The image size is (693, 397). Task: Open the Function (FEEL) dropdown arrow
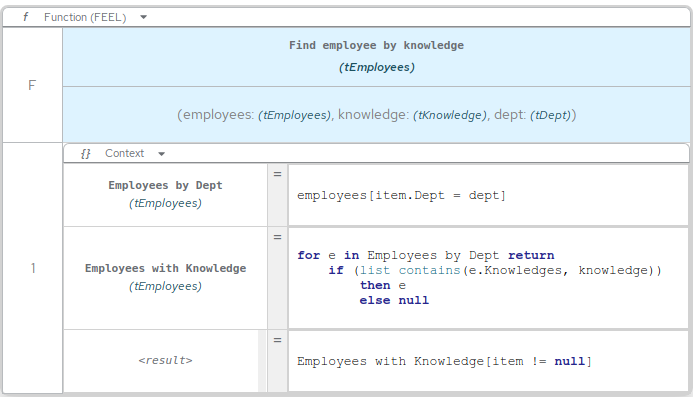pos(143,18)
